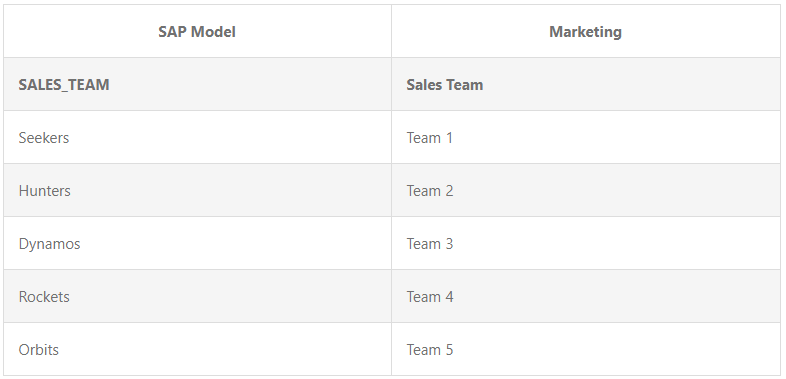Viewport: 786px width, 379px height.
Task: Select the Marketing column header
Action: (x=585, y=31)
